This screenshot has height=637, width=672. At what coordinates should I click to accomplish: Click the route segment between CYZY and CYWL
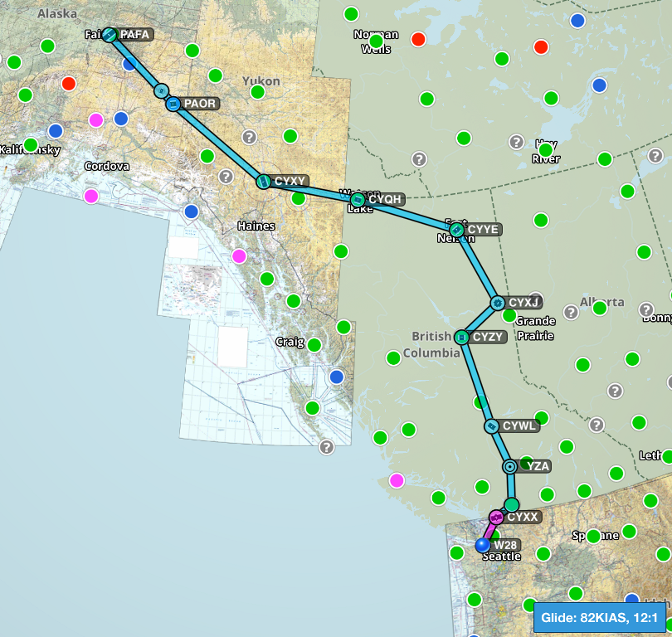click(x=477, y=382)
